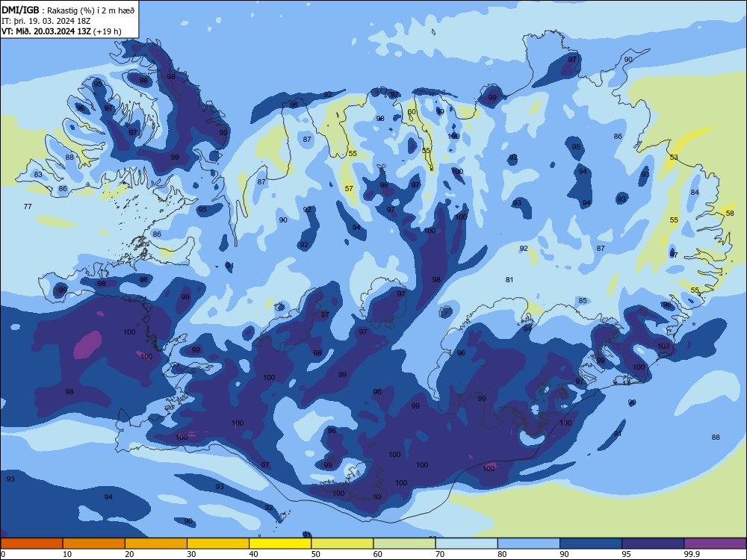This screenshot has width=747, height=560.
Task: Click the purple legend swatch above 99.9
Action: point(715,544)
